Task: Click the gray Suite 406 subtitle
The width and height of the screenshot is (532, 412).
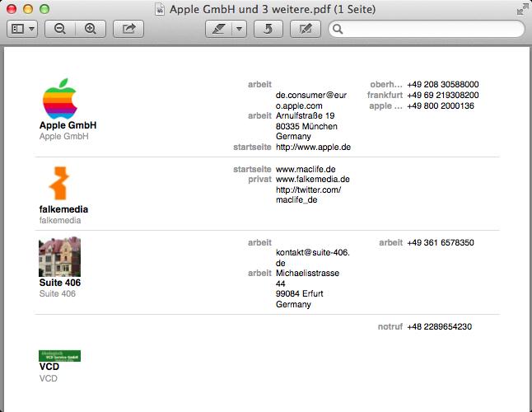Action: point(58,293)
